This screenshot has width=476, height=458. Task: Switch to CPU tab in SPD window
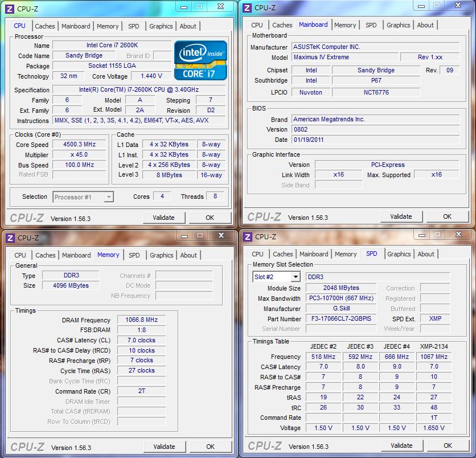pyautogui.click(x=258, y=254)
